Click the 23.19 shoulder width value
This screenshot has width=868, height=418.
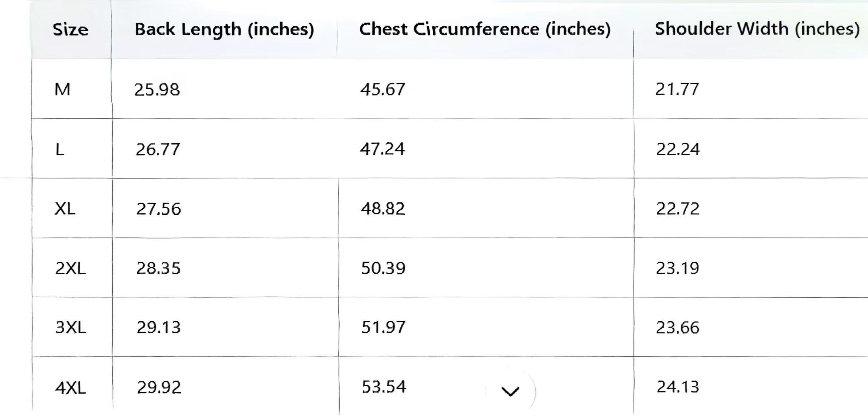point(677,268)
